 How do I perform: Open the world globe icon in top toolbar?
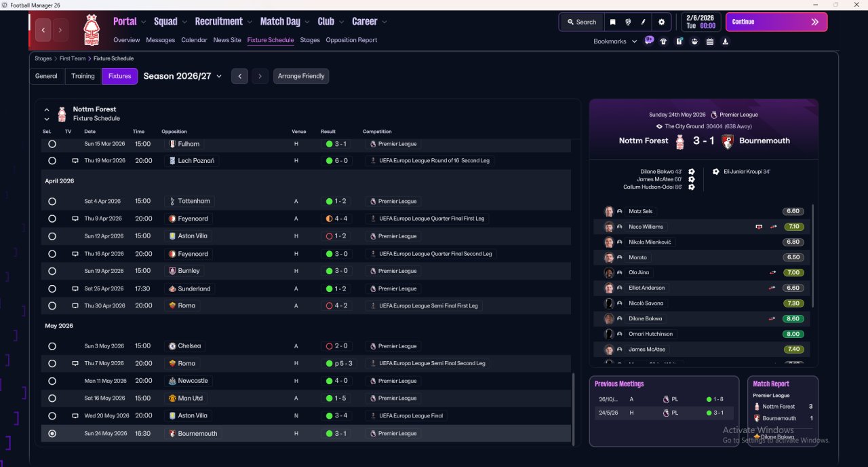[x=628, y=22]
